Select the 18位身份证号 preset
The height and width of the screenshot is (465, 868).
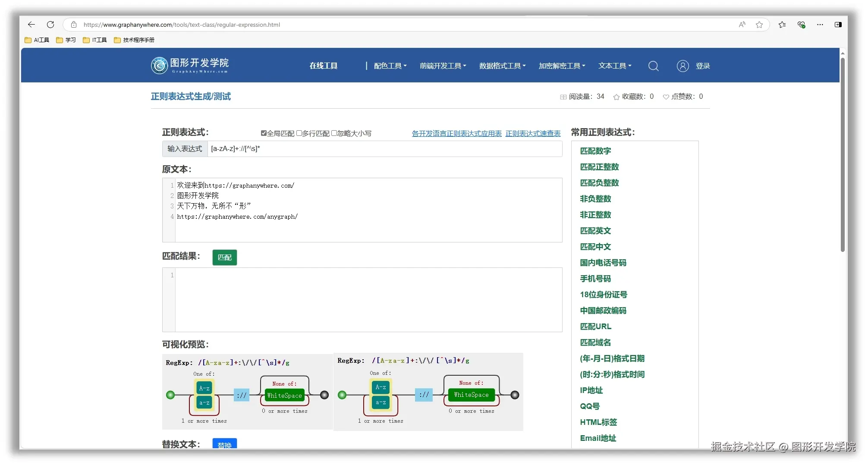click(x=604, y=295)
